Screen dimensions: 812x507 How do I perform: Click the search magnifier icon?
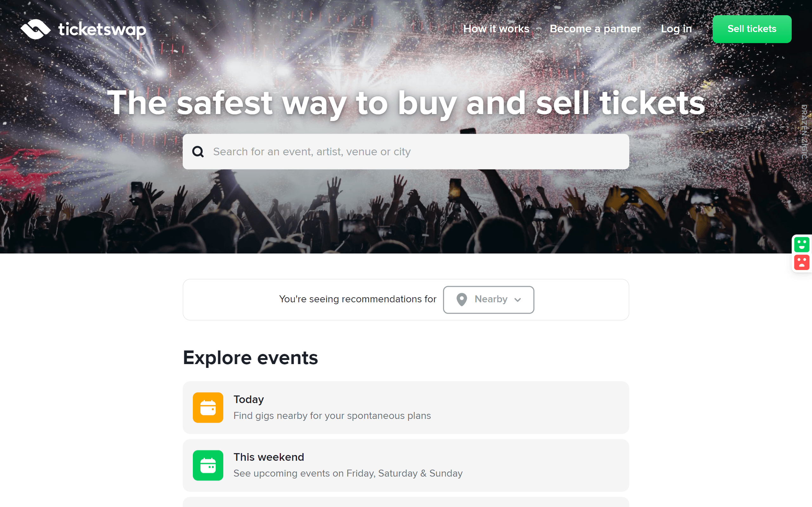click(198, 152)
